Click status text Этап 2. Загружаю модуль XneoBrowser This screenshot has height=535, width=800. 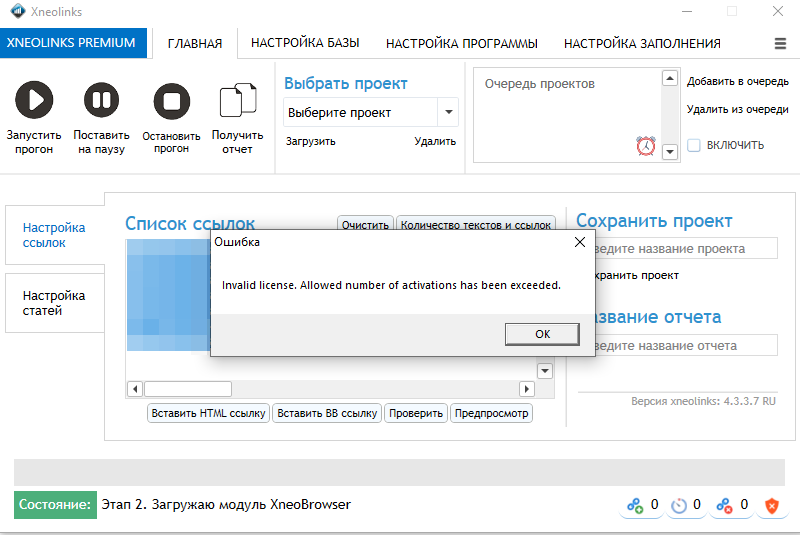click(x=226, y=505)
